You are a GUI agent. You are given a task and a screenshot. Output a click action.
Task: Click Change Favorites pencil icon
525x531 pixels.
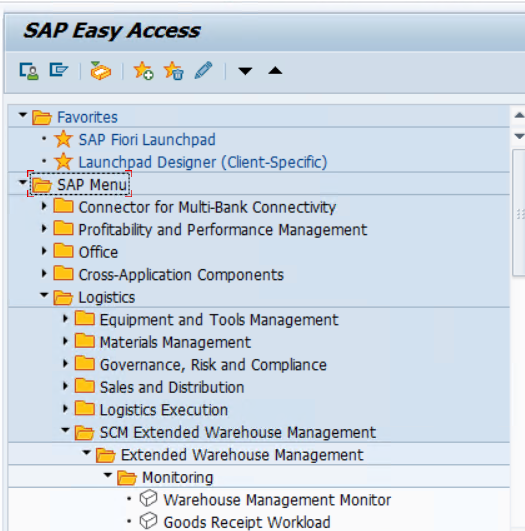coord(203,70)
